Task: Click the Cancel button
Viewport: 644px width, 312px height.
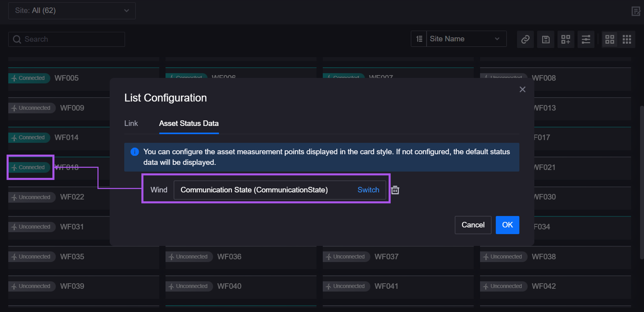Action: pos(473,225)
